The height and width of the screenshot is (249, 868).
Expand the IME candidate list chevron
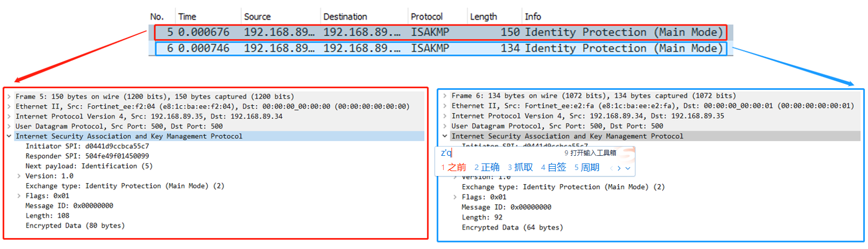coord(628,168)
